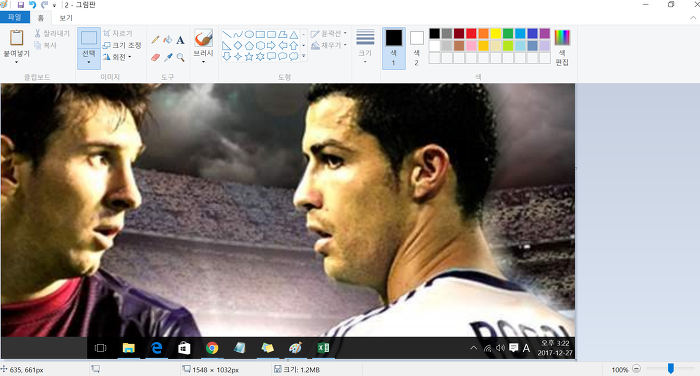Pick the red color swatch
The height and width of the screenshot is (376, 700).
tap(471, 33)
